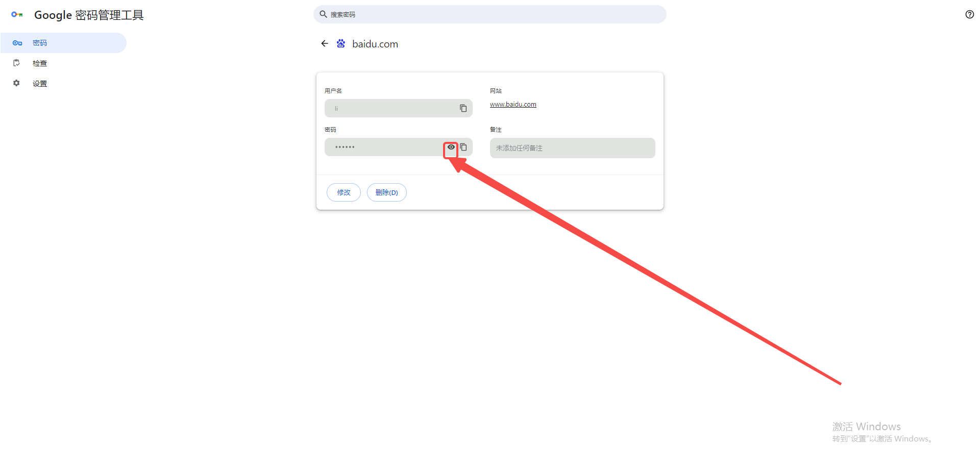
Task: Show the password with the eye icon
Action: tap(451, 147)
